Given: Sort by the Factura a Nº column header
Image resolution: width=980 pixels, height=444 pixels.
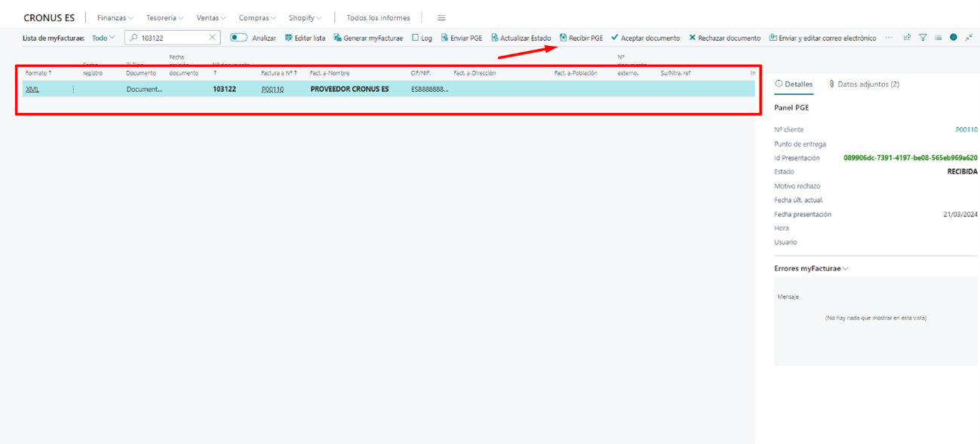Looking at the screenshot, I should pos(279,73).
